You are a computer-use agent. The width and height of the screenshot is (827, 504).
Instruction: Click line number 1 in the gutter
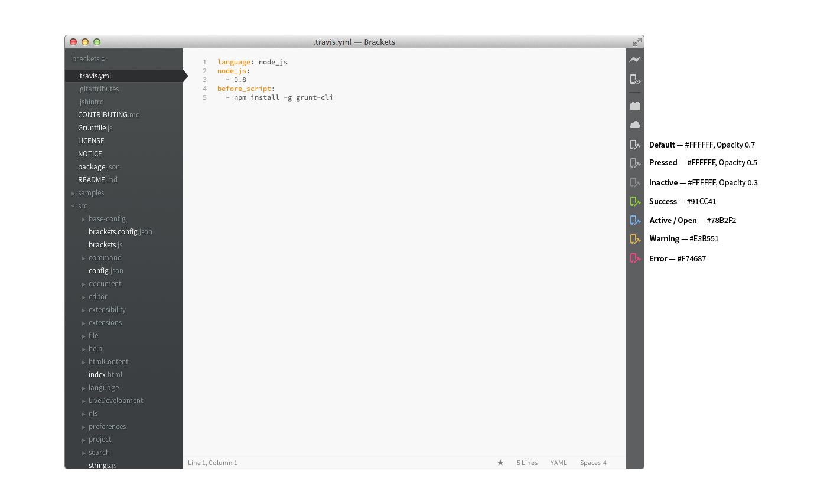[204, 62]
